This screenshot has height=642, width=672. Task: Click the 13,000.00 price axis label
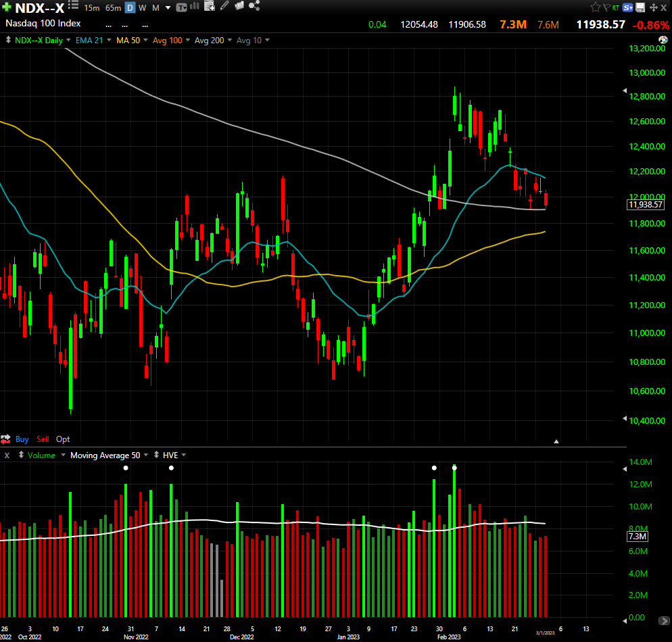(x=647, y=72)
